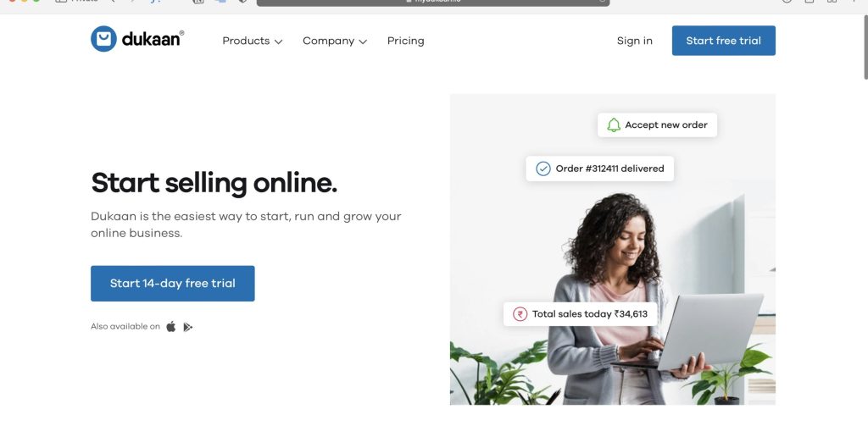
Task: Click the Accept new order badge
Action: click(x=657, y=125)
